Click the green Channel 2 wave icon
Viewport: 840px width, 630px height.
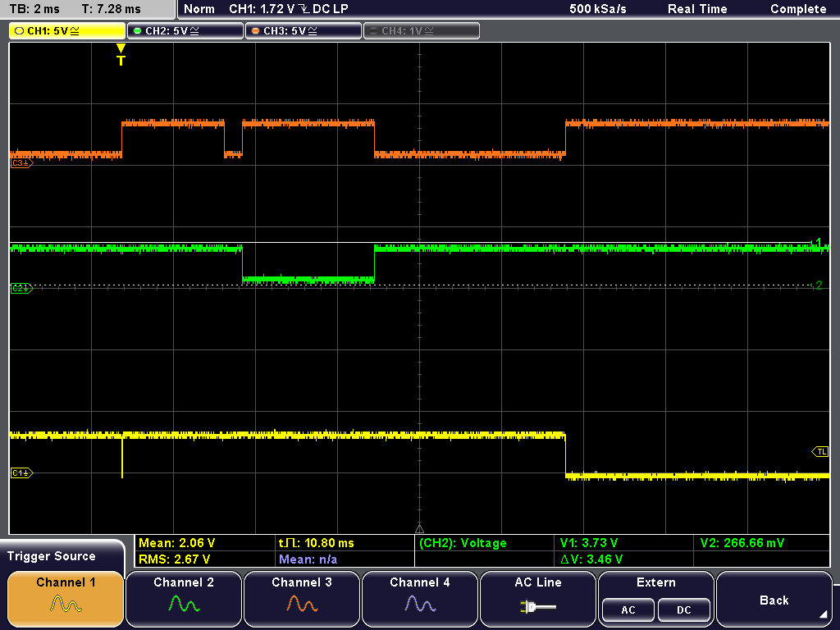(x=184, y=605)
